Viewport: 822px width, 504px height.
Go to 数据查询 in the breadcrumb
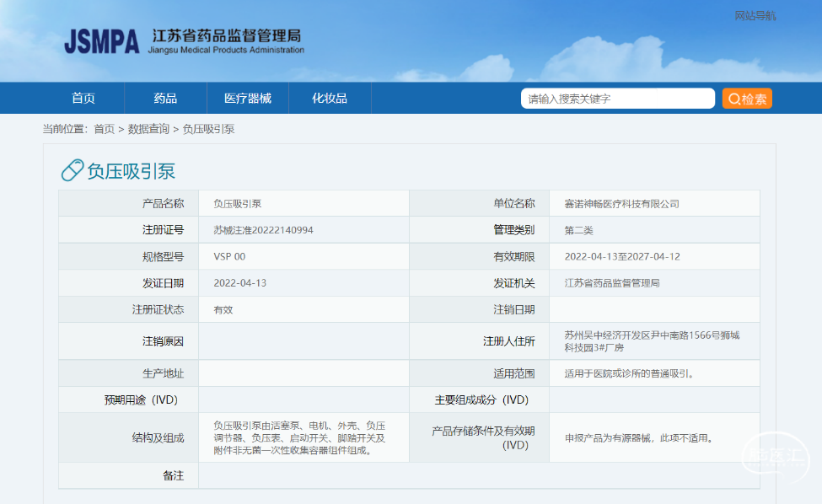click(x=148, y=129)
